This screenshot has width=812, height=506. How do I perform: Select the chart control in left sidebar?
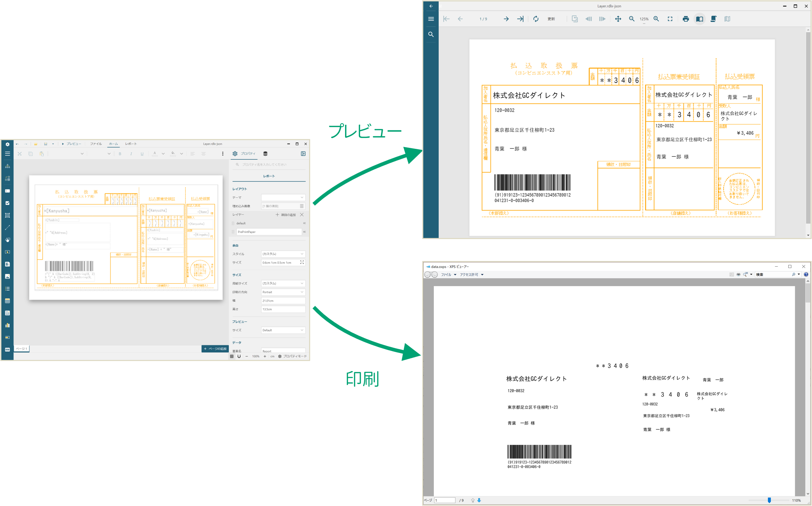point(7,325)
